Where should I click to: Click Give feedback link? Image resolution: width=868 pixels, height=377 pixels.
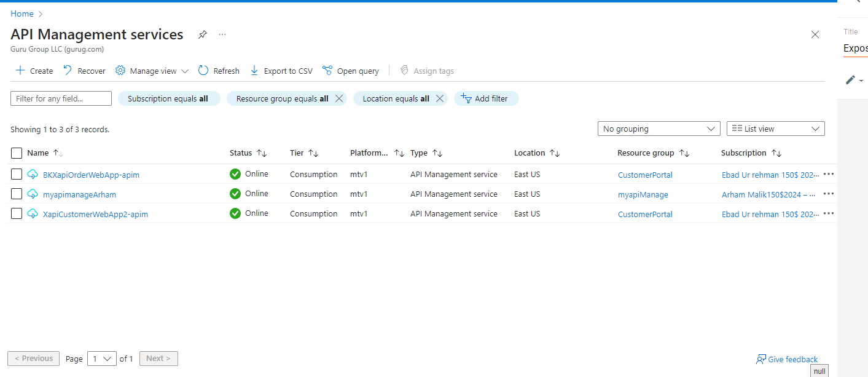787,359
